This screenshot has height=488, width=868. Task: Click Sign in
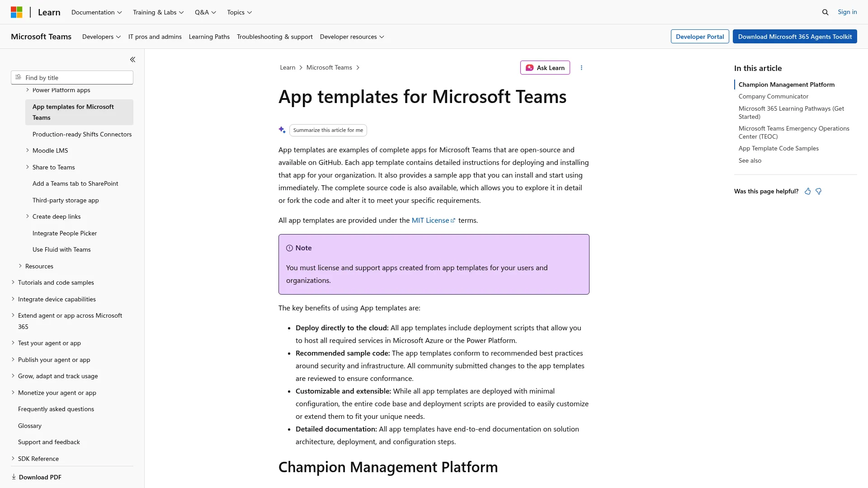[847, 12]
